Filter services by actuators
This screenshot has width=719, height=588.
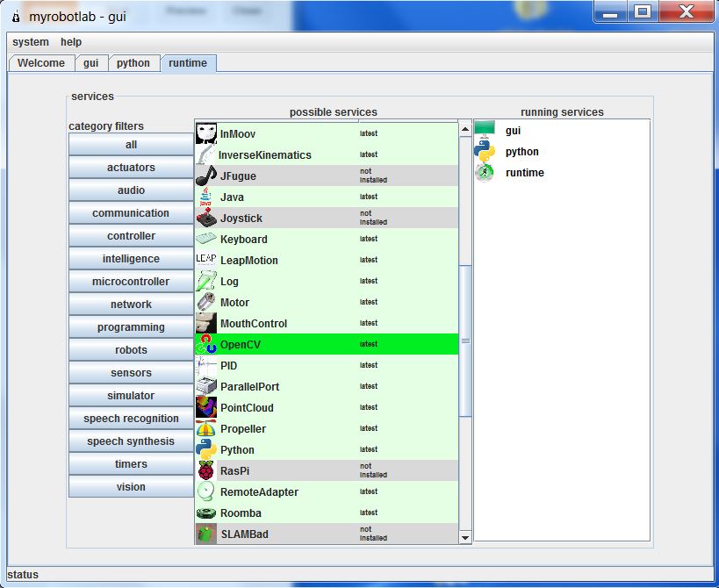click(131, 168)
